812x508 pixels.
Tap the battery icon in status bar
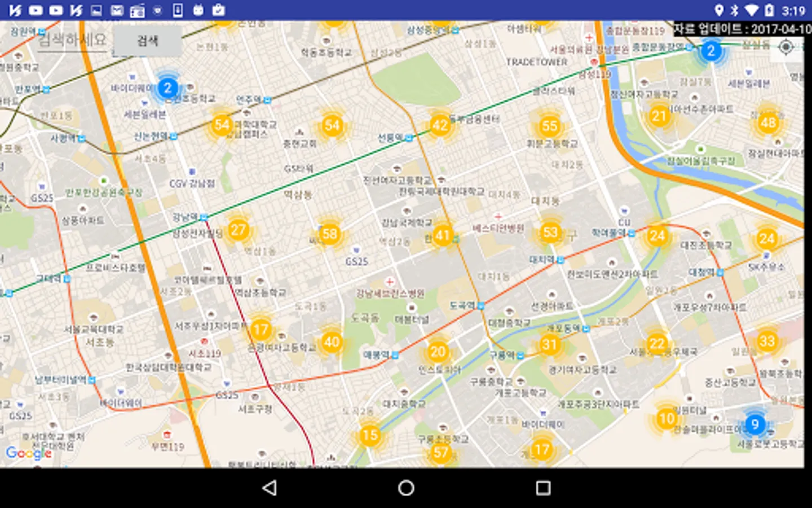(769, 10)
